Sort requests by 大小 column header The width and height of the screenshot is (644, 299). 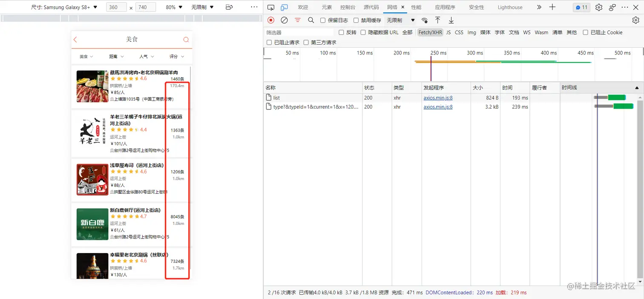click(x=485, y=88)
